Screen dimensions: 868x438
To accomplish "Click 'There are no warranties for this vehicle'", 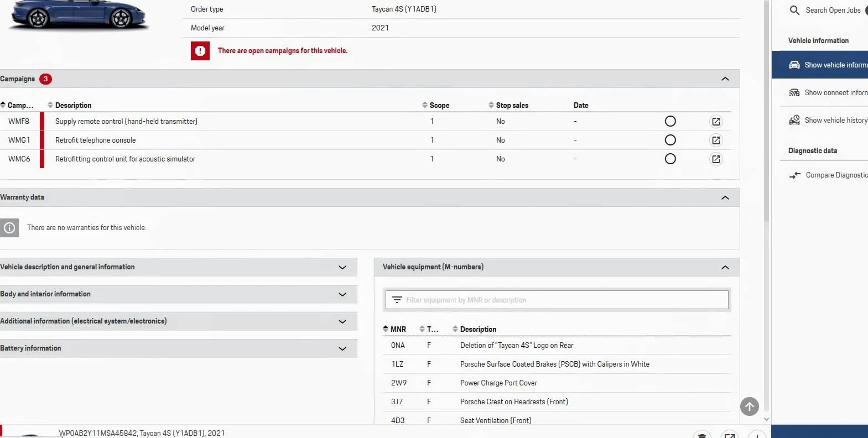I will tap(87, 227).
